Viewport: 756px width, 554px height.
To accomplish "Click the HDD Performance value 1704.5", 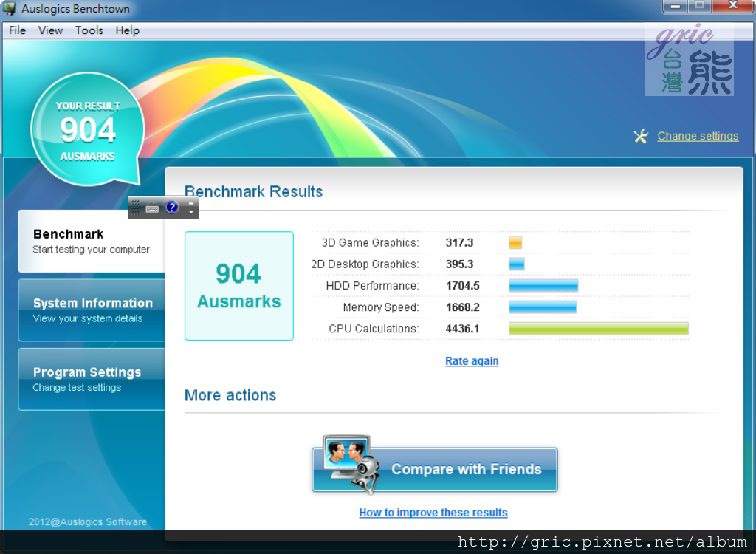I will tap(463, 286).
